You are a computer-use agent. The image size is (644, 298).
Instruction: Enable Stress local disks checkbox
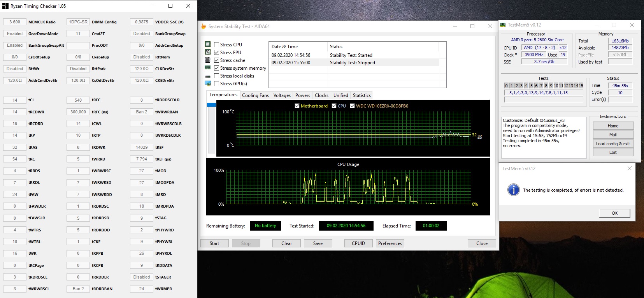tap(217, 76)
